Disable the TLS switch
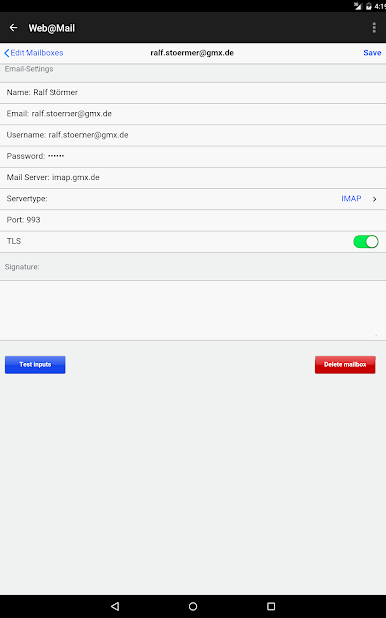The image size is (386, 618). point(365,242)
